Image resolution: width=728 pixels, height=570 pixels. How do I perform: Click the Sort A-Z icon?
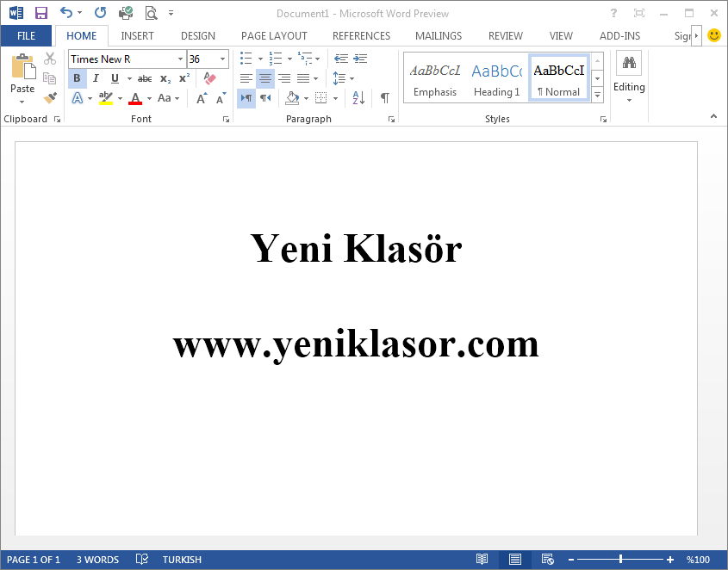click(x=358, y=98)
